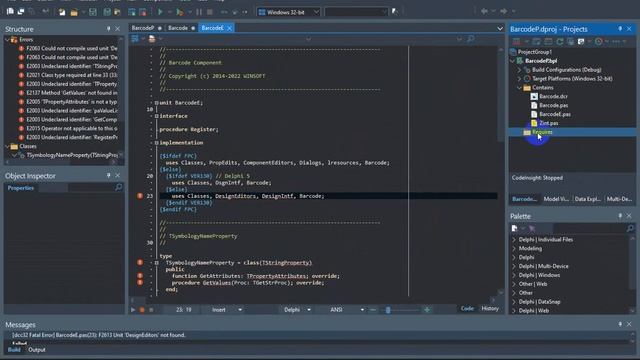Select Zint.pas in project tree
Image resolution: width=640 pixels, height=360 pixels.
[x=549, y=123]
